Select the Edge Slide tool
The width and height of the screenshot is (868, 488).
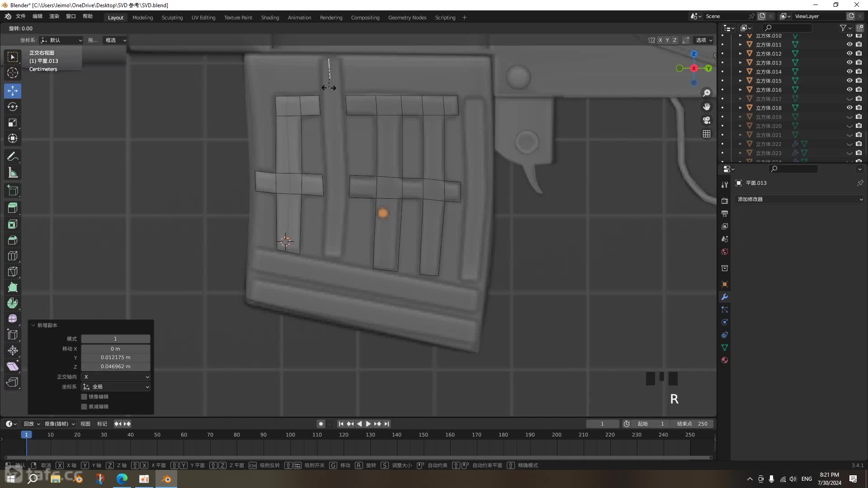pos(13,335)
